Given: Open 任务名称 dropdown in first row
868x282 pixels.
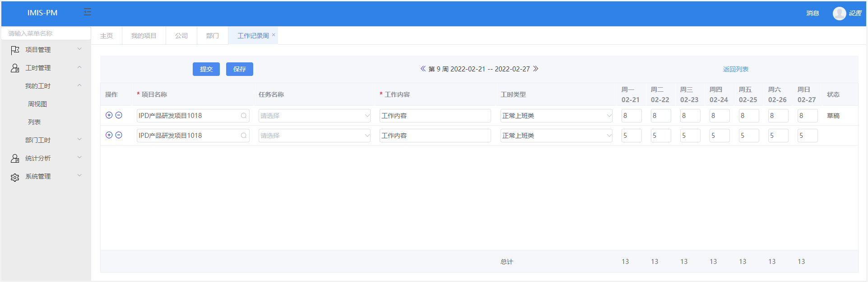Looking at the screenshot, I should pyautogui.click(x=314, y=116).
